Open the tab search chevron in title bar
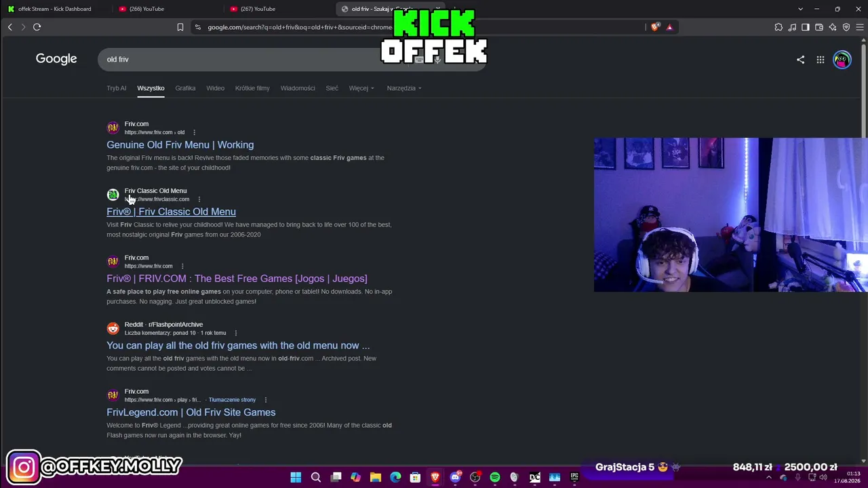The image size is (868, 488). 800,9
